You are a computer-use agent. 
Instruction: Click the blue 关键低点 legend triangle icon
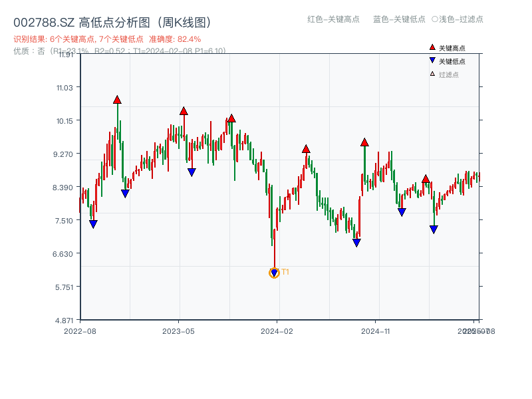(432, 61)
